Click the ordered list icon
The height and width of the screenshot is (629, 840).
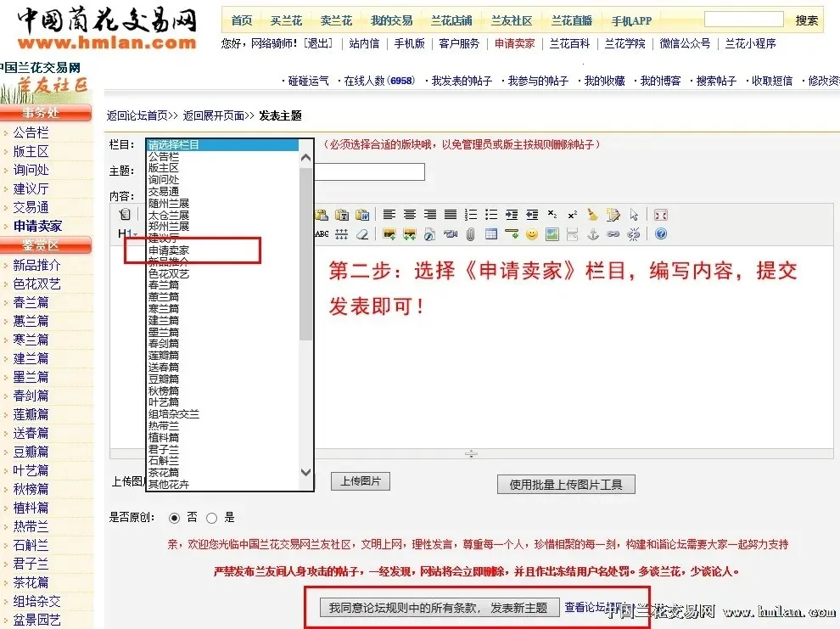tap(471, 215)
